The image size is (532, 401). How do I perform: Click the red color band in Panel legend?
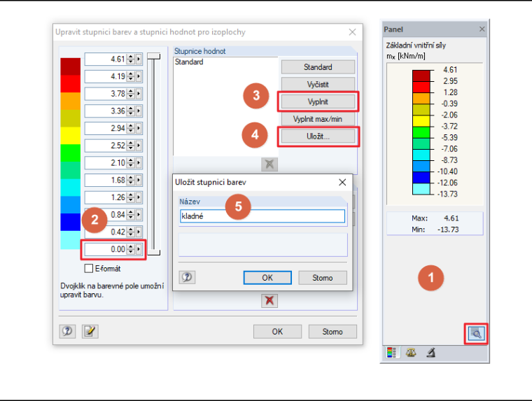point(421,87)
